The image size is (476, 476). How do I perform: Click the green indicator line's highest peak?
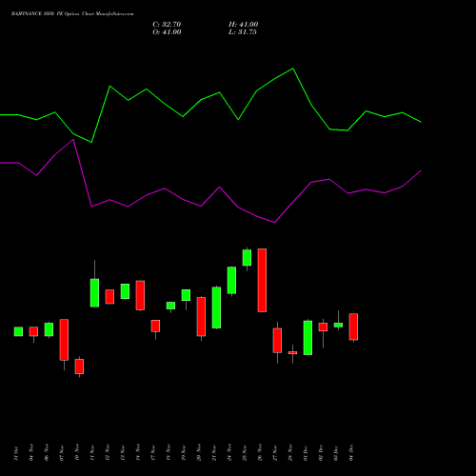292,69
